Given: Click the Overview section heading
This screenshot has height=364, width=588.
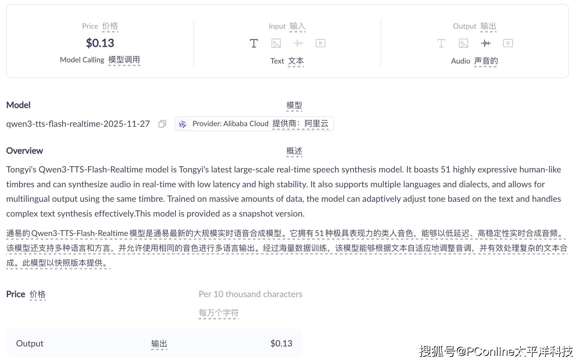Looking at the screenshot, I should pos(24,151).
